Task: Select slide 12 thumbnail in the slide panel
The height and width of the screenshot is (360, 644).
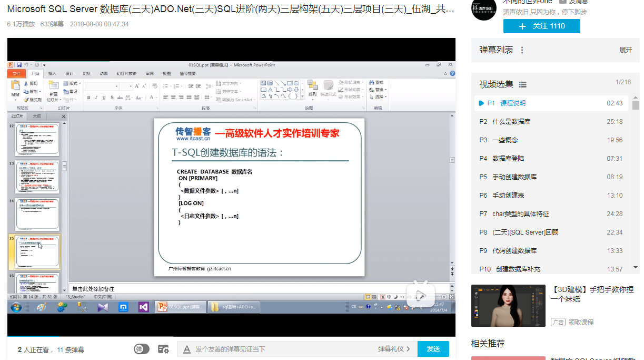Action: [x=37, y=139]
